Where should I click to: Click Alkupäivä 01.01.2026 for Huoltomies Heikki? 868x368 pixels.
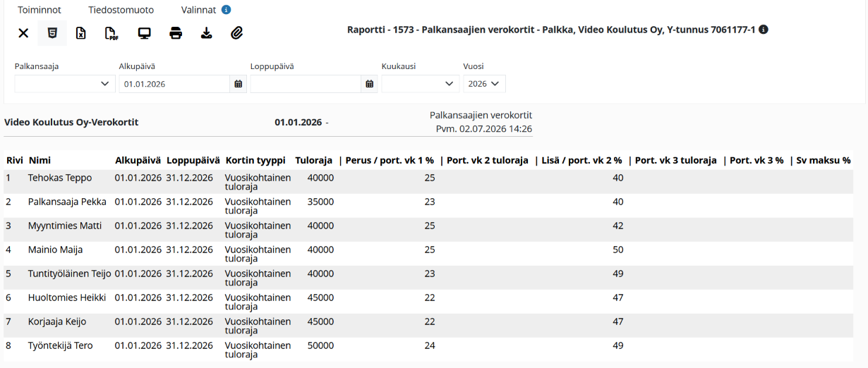point(138,298)
